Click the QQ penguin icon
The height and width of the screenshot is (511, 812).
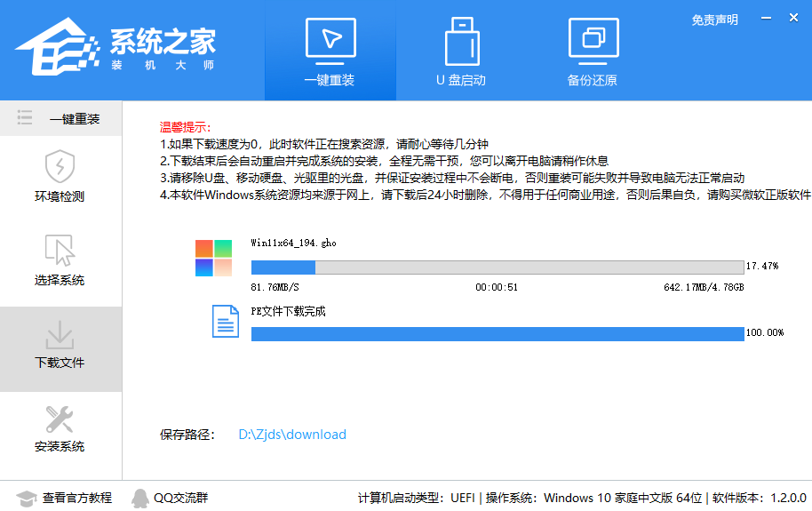click(x=139, y=498)
